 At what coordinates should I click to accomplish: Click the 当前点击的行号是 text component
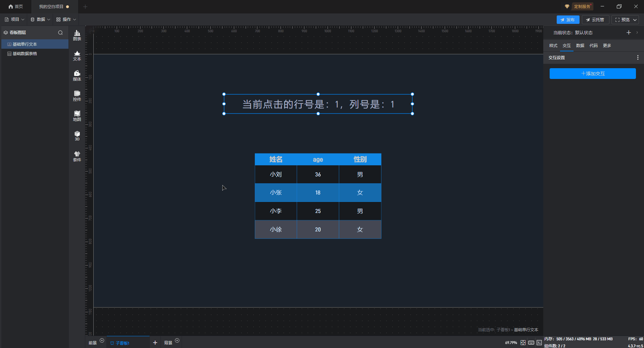318,104
